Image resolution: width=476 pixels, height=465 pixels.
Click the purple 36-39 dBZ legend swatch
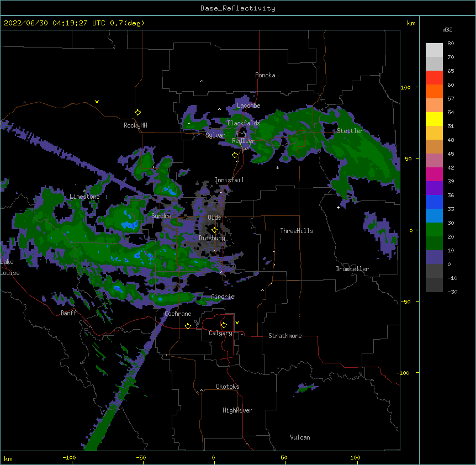pyautogui.click(x=434, y=188)
